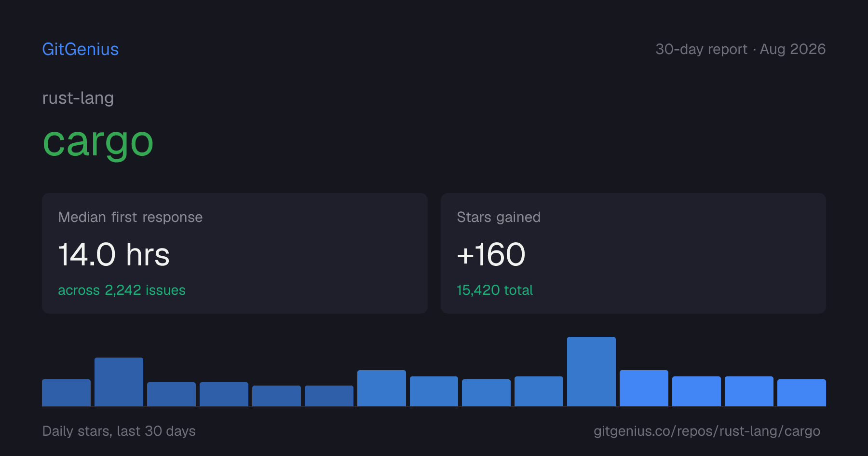
Task: Select the rust-lang organization name
Action: (x=78, y=98)
